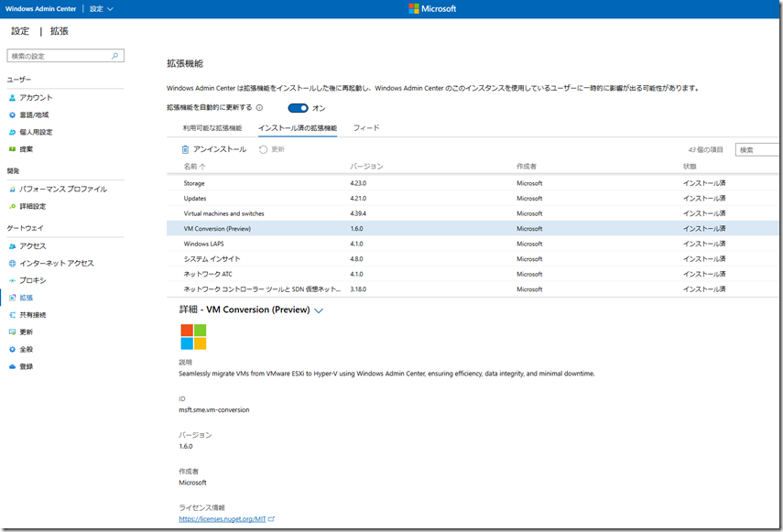Toggle 拡張機能を自動的に更新する switch off

point(298,108)
